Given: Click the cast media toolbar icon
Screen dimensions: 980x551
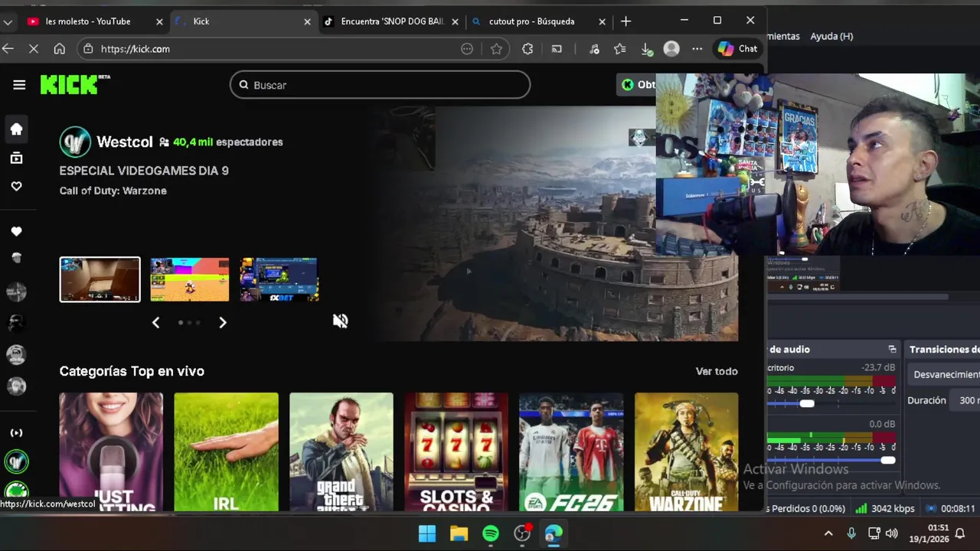Looking at the screenshot, I should click(557, 49).
